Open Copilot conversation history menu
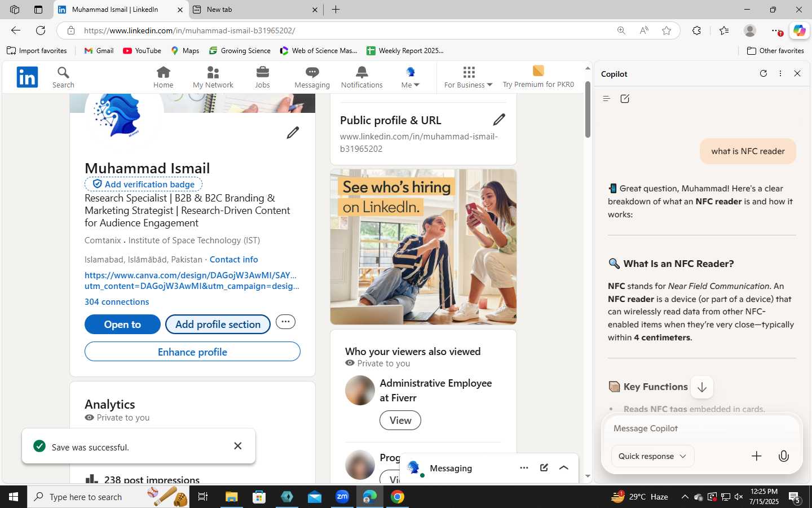The height and width of the screenshot is (508, 812). [x=607, y=99]
